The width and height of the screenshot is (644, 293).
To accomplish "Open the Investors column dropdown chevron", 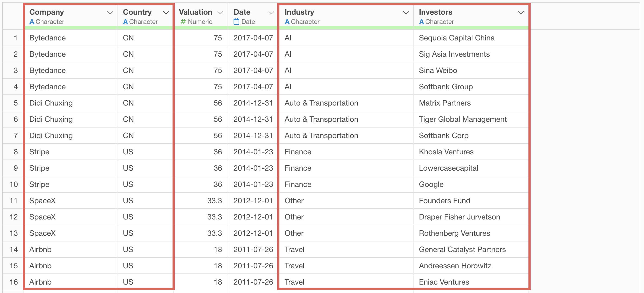I will coord(521,13).
